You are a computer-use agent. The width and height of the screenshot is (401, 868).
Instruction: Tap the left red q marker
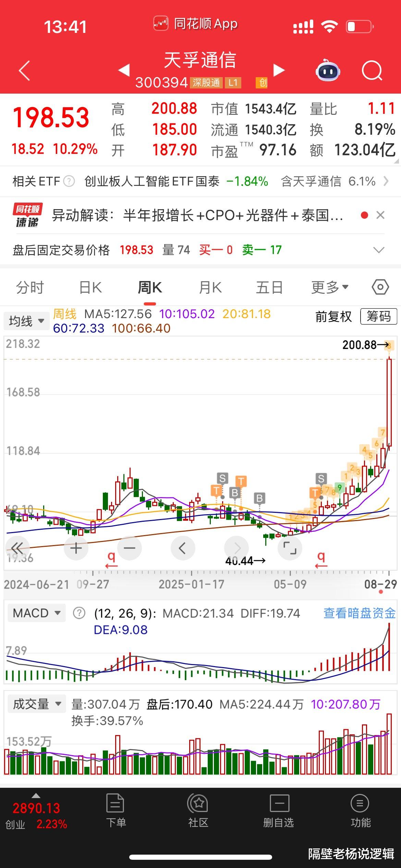click(x=111, y=559)
